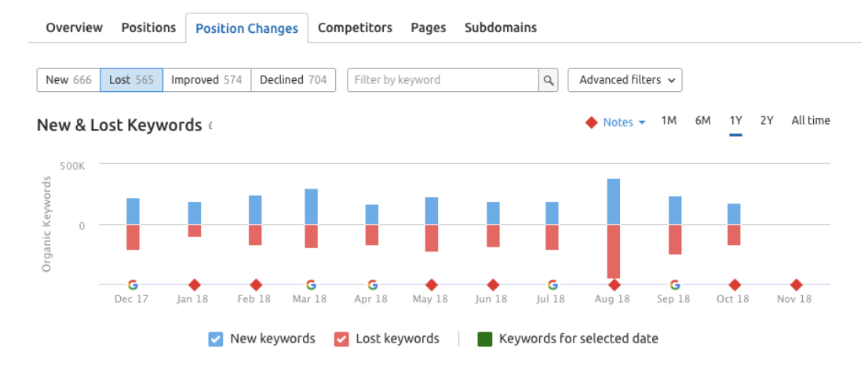
Task: Switch to the Competitors tab
Action: pos(355,27)
